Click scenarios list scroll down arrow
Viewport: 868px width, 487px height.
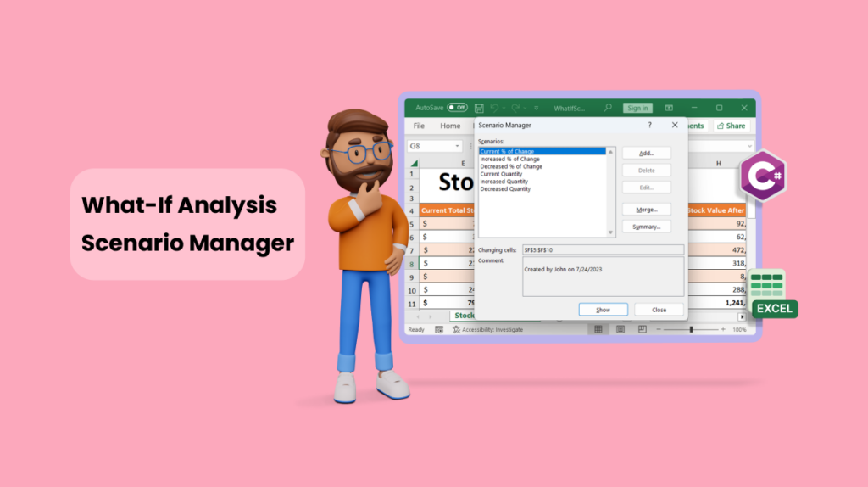(x=610, y=232)
